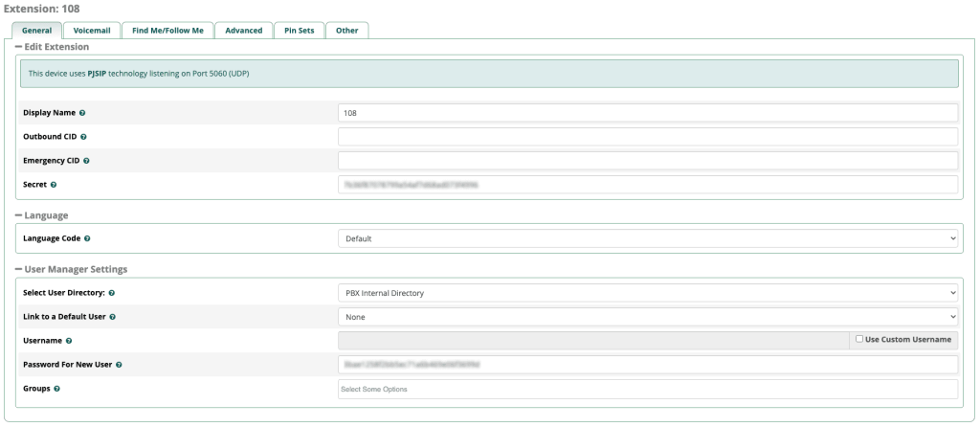980x427 pixels.
Task: Click help icon next to Secret
Action: click(54, 185)
